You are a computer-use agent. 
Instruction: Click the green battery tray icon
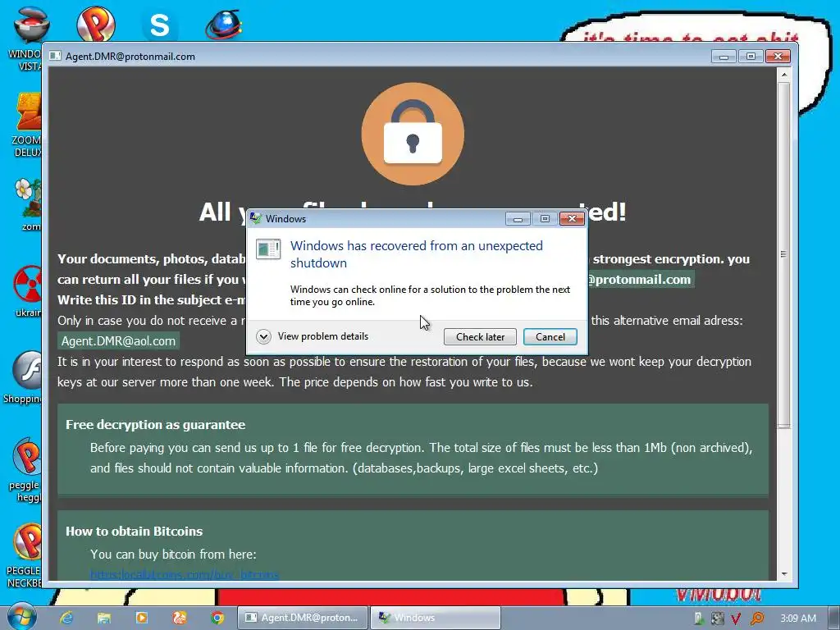click(699, 619)
